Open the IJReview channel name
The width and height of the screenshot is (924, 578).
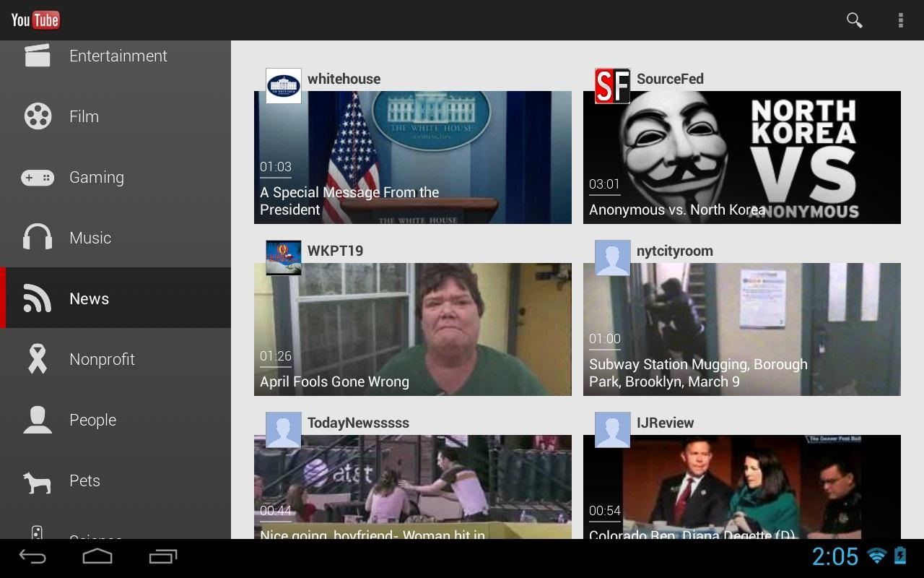(x=665, y=423)
